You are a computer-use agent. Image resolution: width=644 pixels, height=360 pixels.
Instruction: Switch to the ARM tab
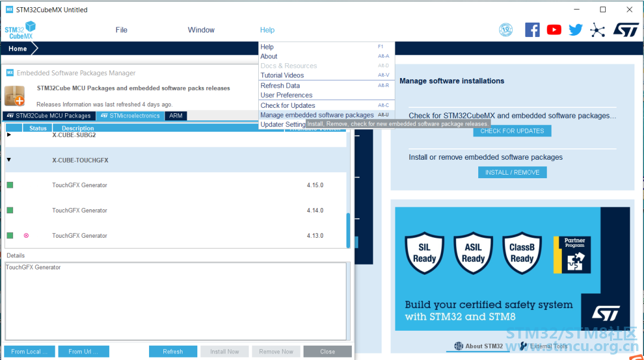click(176, 116)
